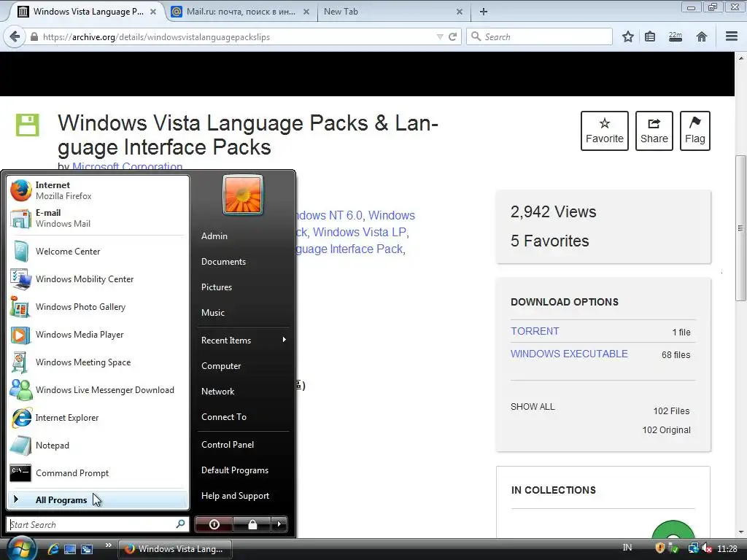Start Windows Media Player
Viewport: 747px width, 560px height.
98,334
